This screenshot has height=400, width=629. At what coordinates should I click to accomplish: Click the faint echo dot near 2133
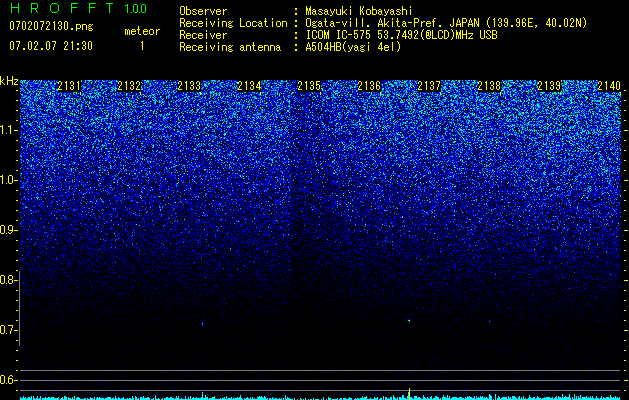point(203,323)
